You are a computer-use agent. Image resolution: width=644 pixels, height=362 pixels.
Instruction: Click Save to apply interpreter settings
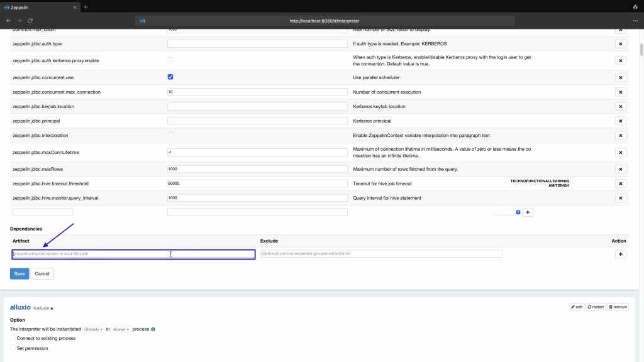19,273
